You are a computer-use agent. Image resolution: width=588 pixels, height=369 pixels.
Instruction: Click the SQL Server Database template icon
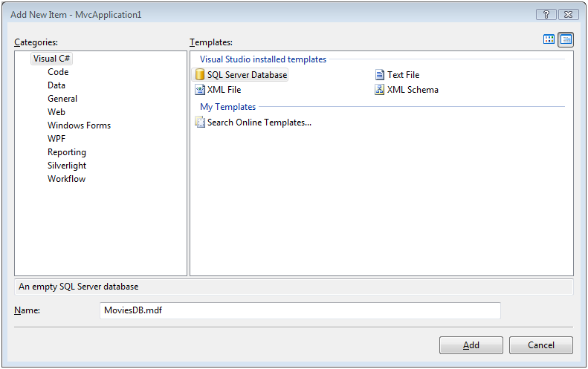(x=199, y=75)
